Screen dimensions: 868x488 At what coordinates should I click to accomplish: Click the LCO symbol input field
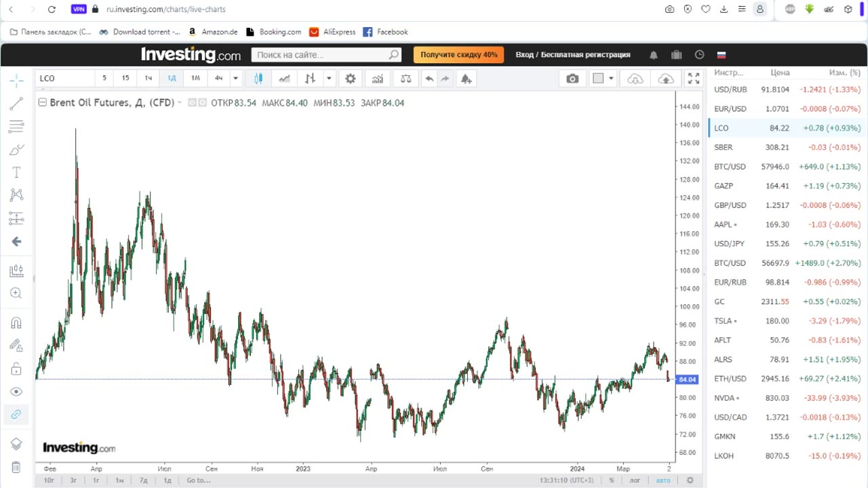pyautogui.click(x=64, y=79)
